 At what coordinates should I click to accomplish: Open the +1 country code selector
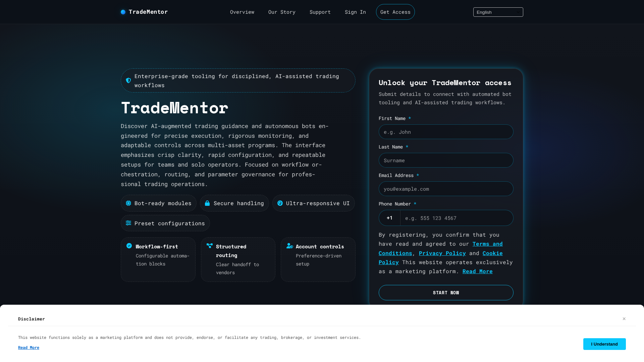coord(389,218)
